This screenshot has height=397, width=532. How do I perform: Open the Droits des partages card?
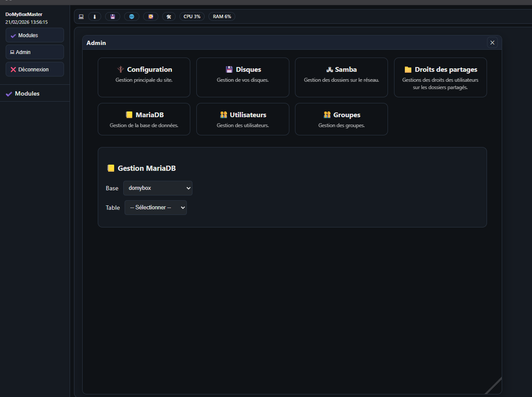tap(440, 77)
